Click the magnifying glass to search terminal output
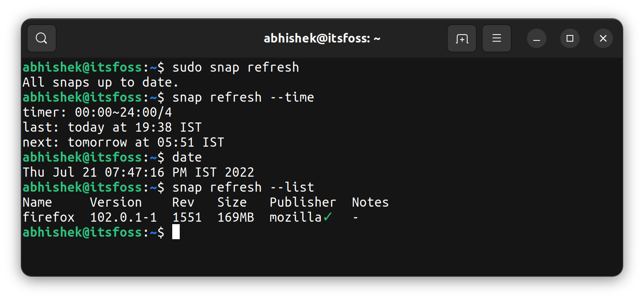644x300 pixels. coord(41,38)
